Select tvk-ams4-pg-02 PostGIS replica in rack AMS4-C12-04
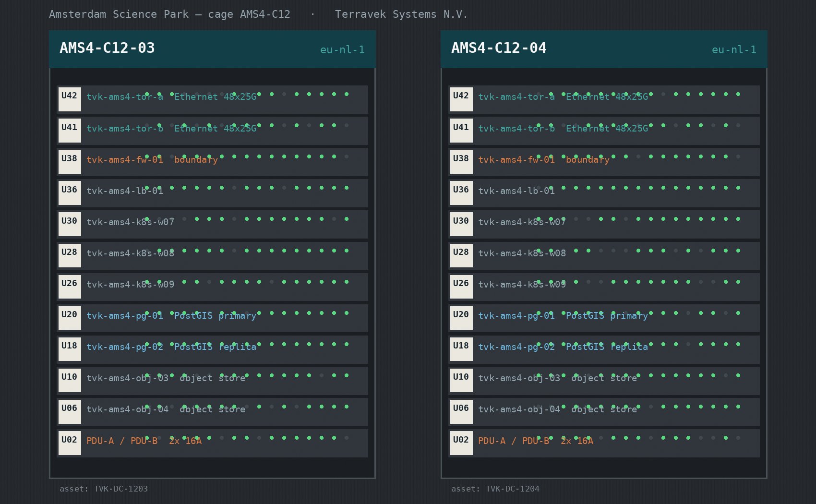 tap(563, 347)
